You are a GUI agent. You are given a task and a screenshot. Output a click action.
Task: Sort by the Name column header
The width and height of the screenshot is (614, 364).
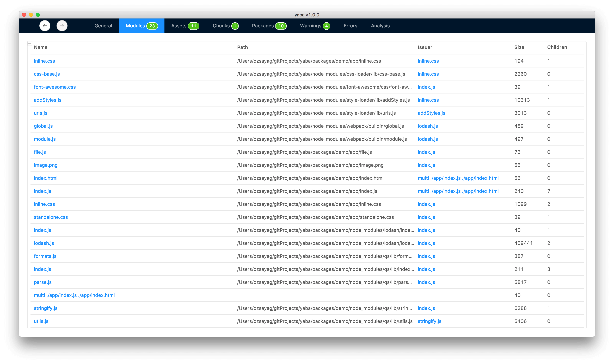[x=41, y=47]
